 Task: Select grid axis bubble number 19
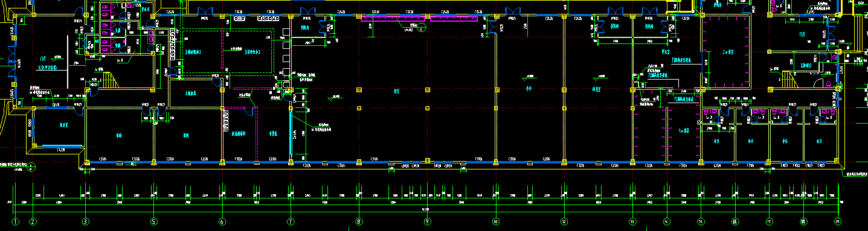[x=838, y=221]
